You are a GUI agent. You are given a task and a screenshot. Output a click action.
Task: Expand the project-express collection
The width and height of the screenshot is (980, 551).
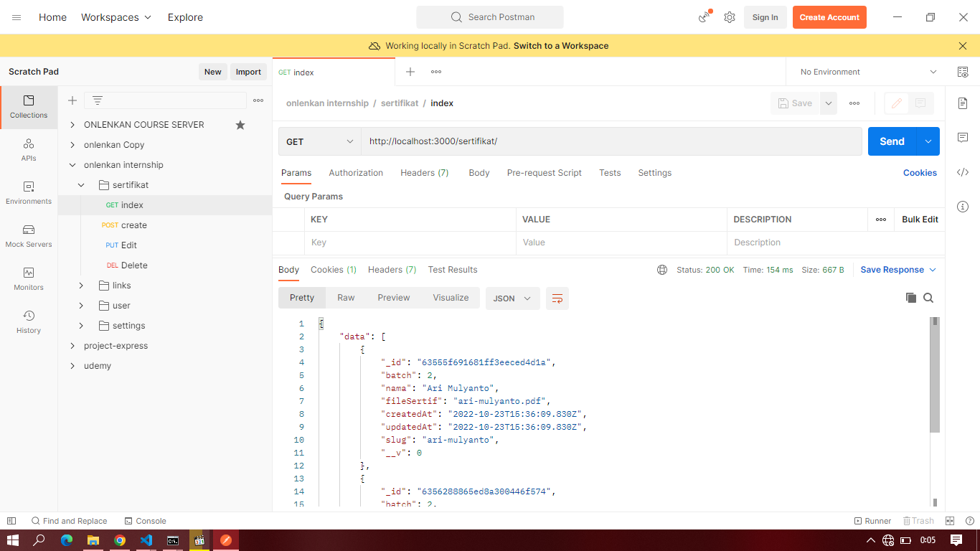coord(72,346)
